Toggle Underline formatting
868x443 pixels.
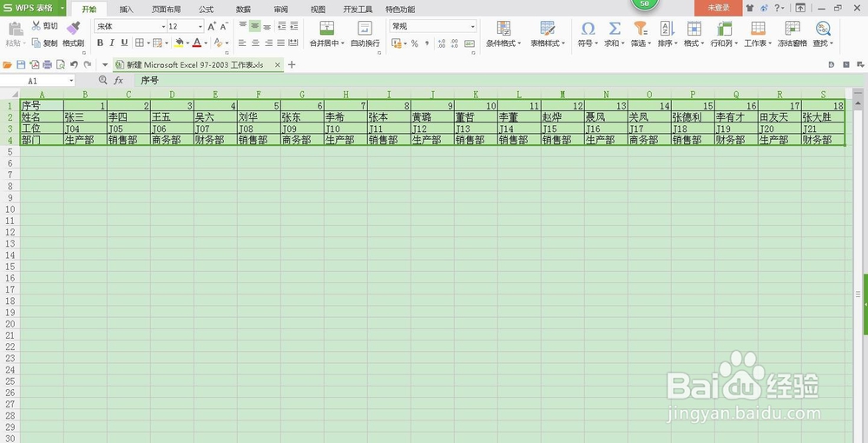[x=124, y=43]
